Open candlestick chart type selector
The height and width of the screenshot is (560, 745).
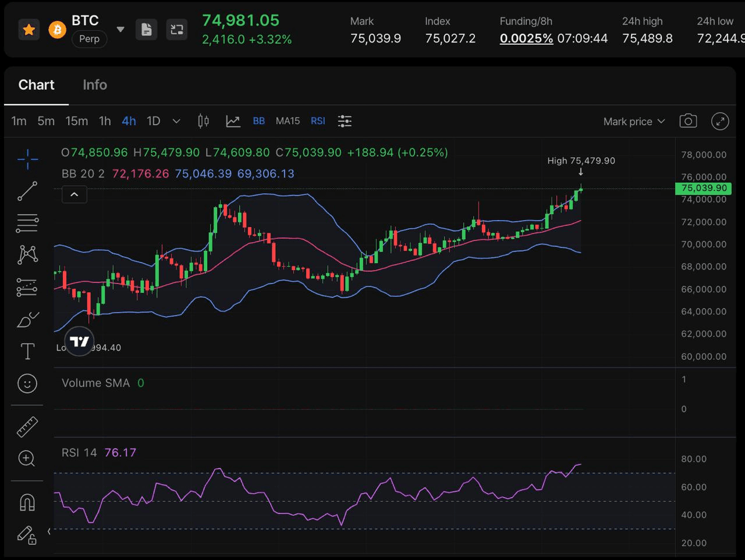203,121
